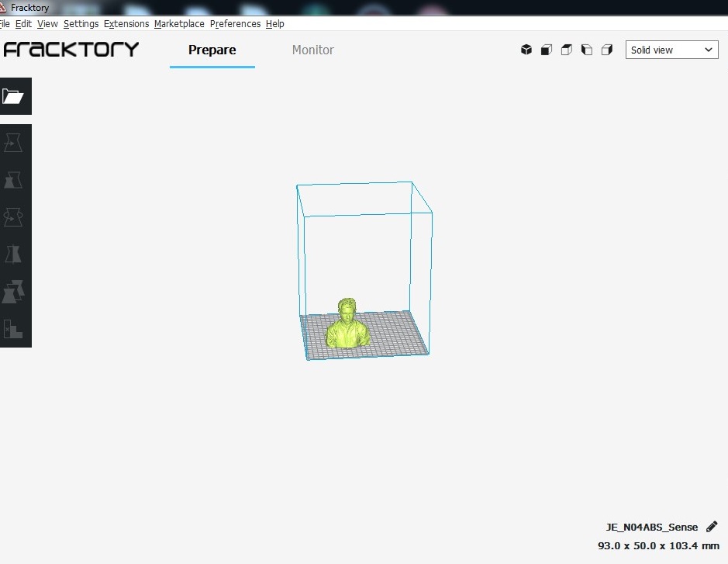Click the JE_N04ABS_Sense job name
728x564 pixels.
point(652,527)
